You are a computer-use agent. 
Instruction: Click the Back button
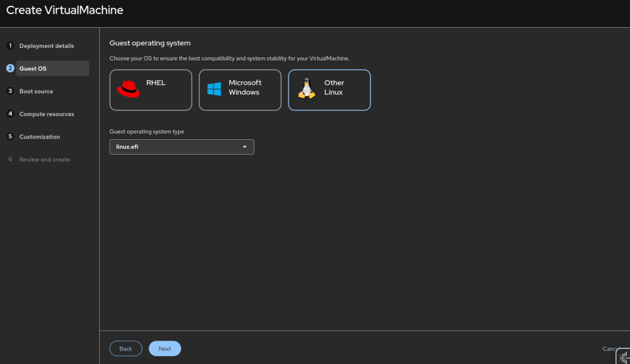point(126,349)
